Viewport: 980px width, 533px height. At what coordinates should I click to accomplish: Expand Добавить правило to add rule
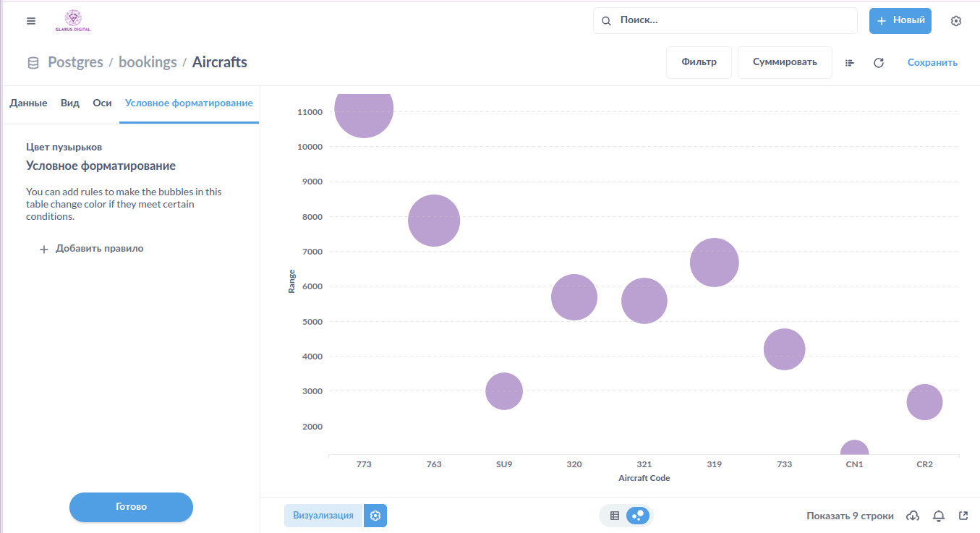pos(92,249)
